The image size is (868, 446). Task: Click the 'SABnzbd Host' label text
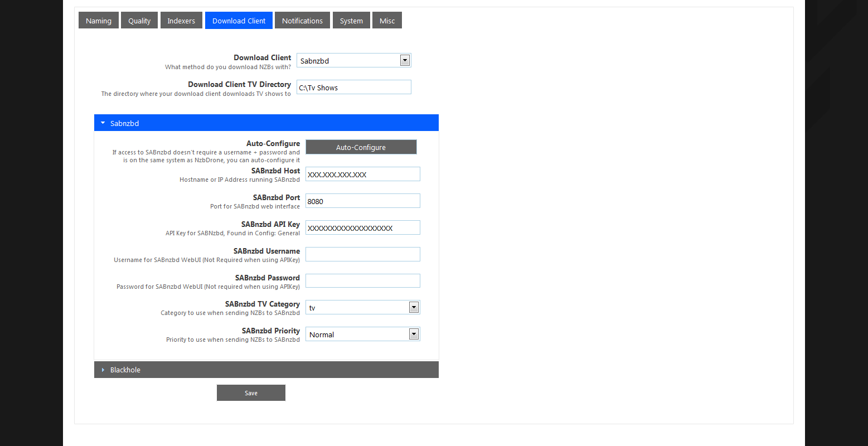[275, 171]
